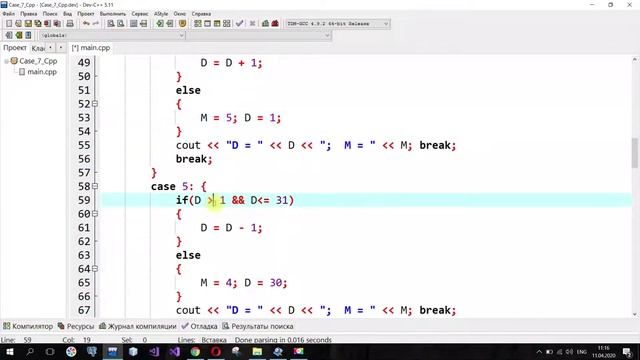Click line number 59 in the gutter
640x360 pixels.
point(84,200)
